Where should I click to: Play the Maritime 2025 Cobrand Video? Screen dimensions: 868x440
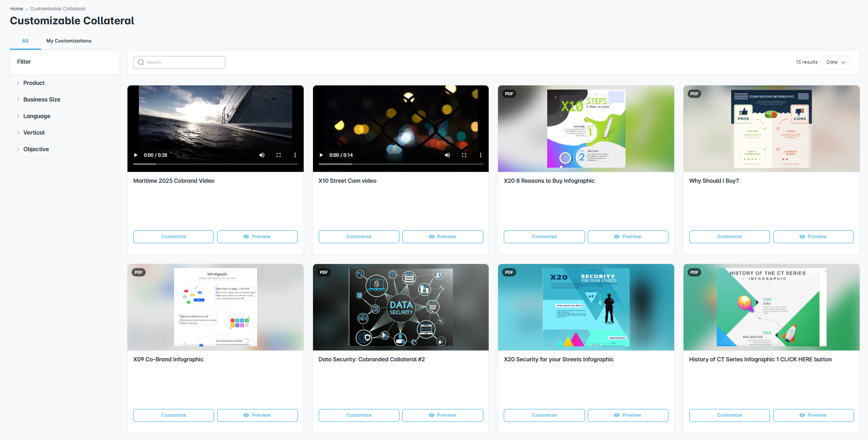tap(136, 155)
